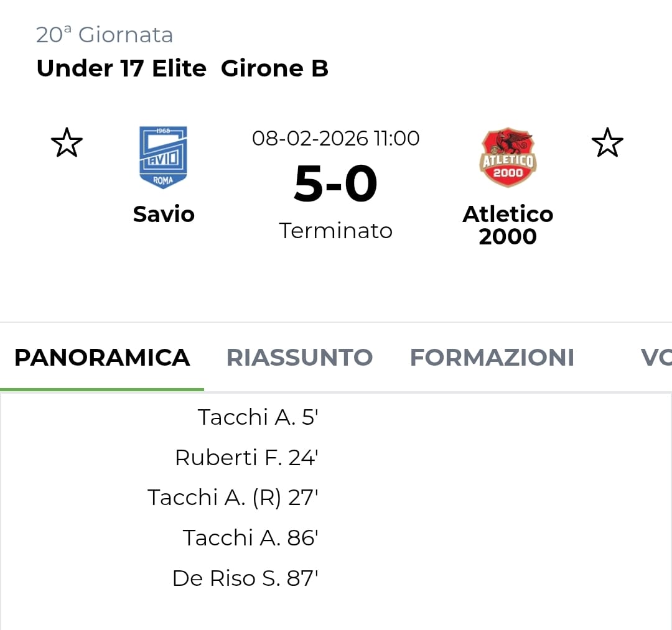Open the Under 17 Elite Girone B heading

click(182, 68)
